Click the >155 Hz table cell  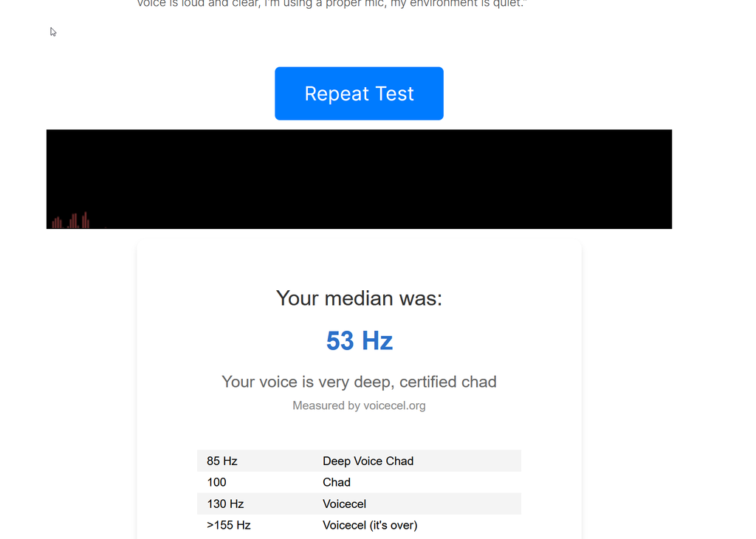[229, 525]
